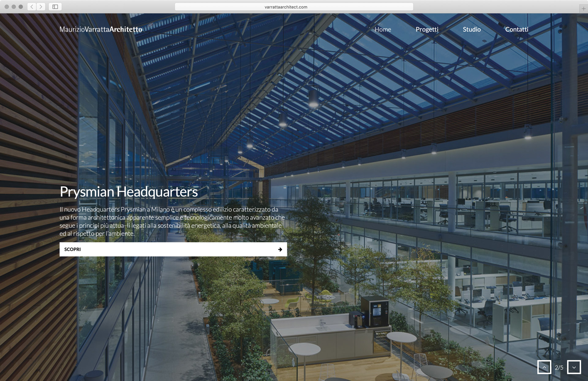Viewport: 588px width, 381px height.
Task: Click the green fullscreen window button
Action: point(21,7)
